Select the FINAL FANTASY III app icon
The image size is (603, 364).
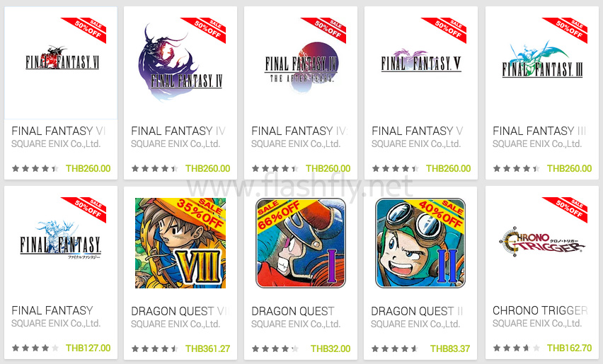tap(542, 63)
